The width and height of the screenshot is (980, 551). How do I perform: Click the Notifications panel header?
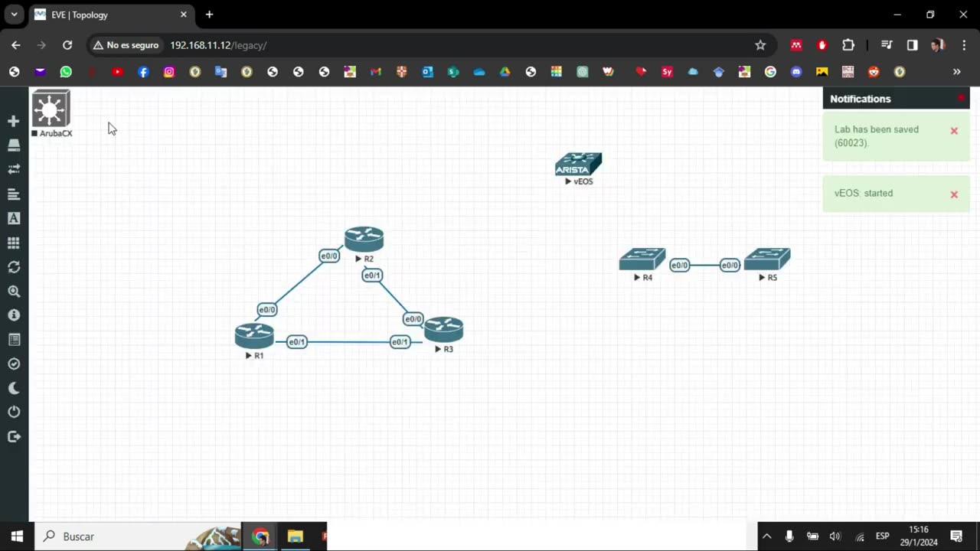coord(897,99)
